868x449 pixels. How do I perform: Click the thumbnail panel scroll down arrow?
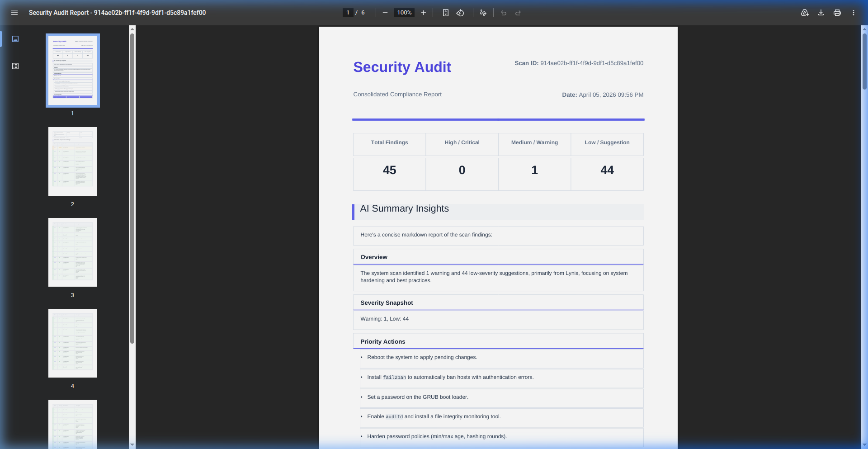[x=132, y=445]
